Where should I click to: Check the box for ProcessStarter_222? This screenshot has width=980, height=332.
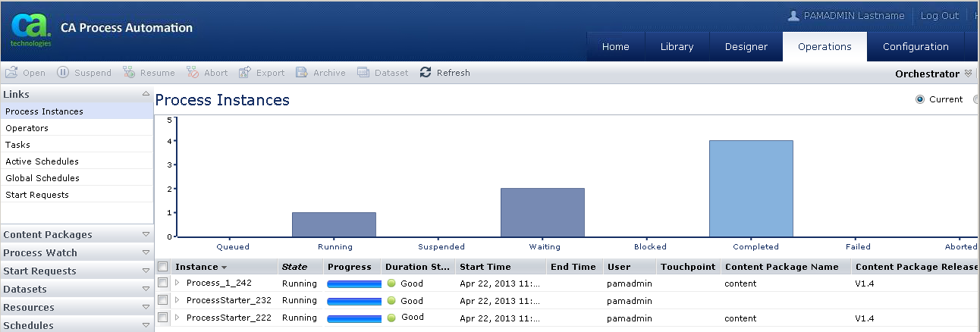point(162,318)
